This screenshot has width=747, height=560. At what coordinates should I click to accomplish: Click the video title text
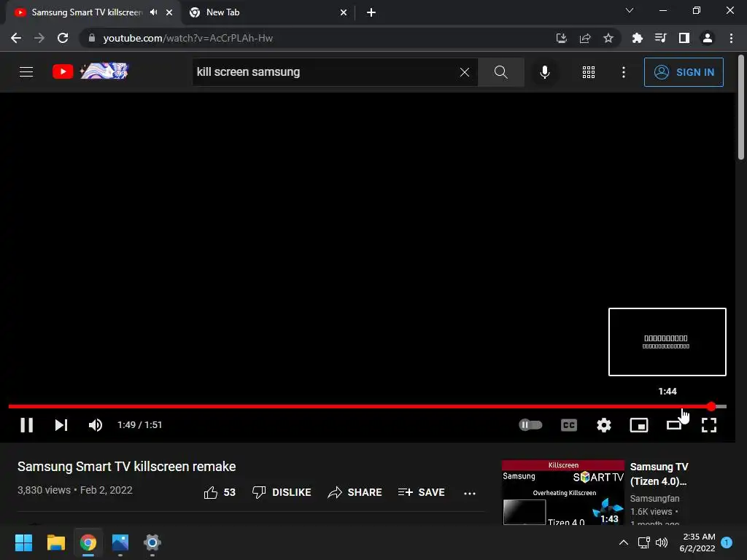(x=127, y=467)
